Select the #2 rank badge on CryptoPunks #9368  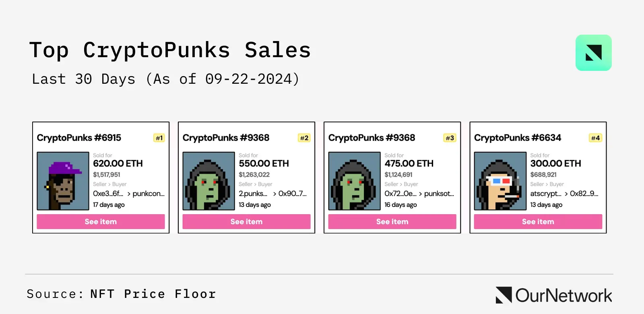(x=305, y=138)
